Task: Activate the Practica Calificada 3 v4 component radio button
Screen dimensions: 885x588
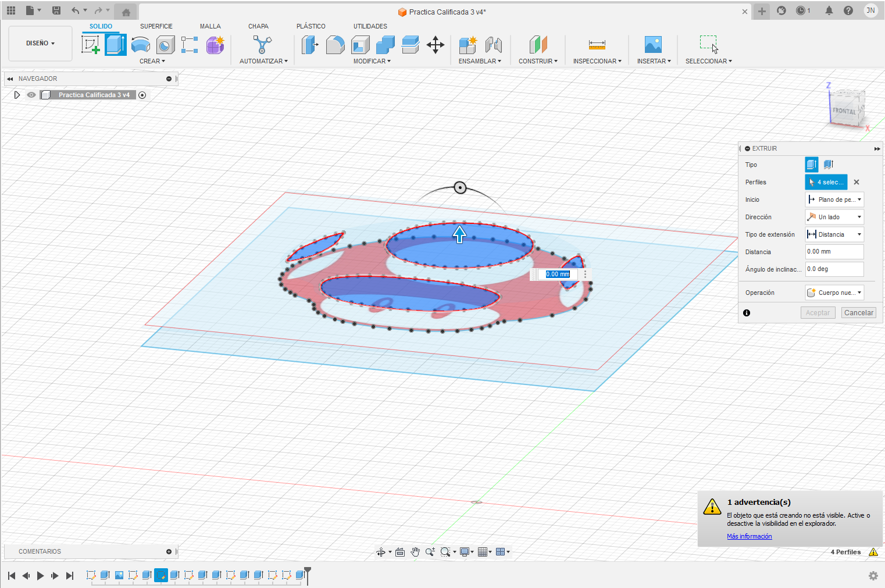Action: 142,95
